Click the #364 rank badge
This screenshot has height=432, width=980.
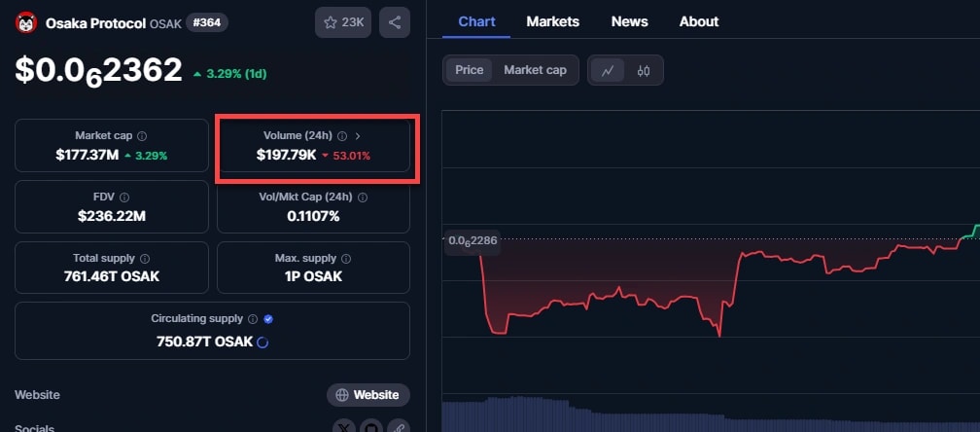pyautogui.click(x=206, y=22)
